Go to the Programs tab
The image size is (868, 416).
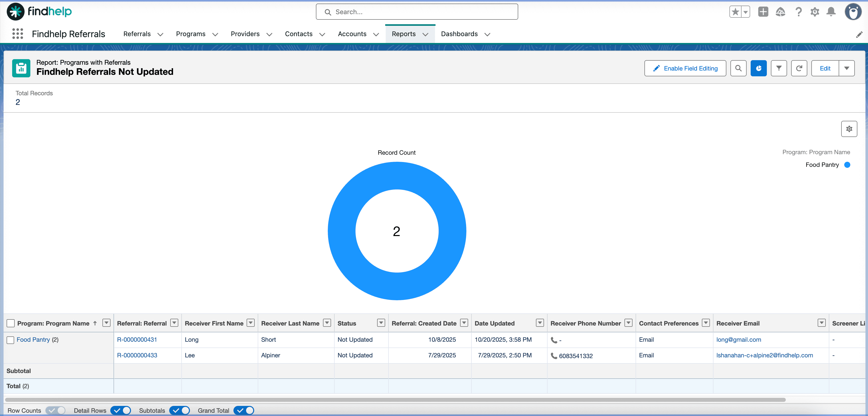tap(191, 34)
